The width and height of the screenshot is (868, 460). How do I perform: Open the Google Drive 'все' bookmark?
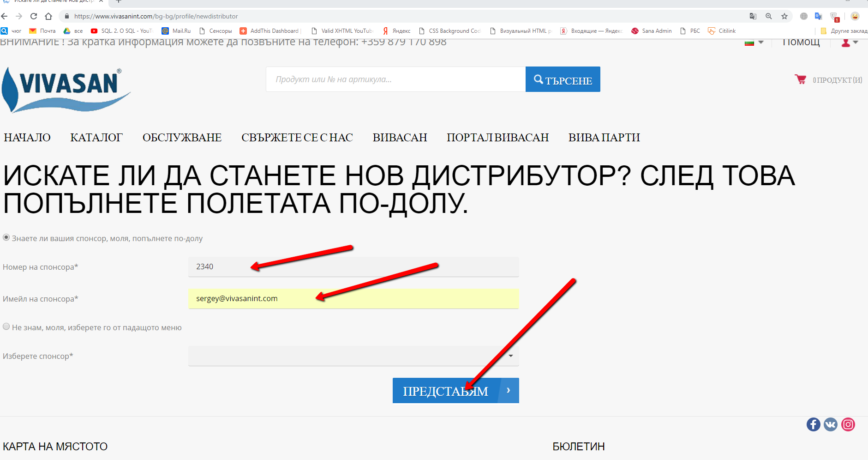(x=73, y=31)
